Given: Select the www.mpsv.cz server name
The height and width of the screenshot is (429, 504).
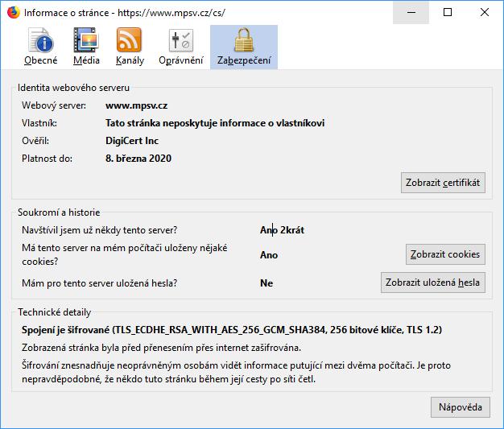Looking at the screenshot, I should coord(136,105).
